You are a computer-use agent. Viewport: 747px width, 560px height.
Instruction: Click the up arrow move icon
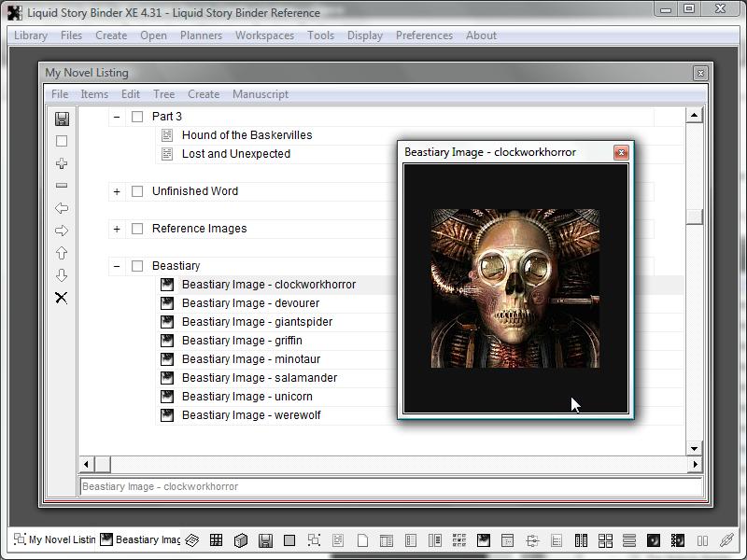pyautogui.click(x=62, y=253)
